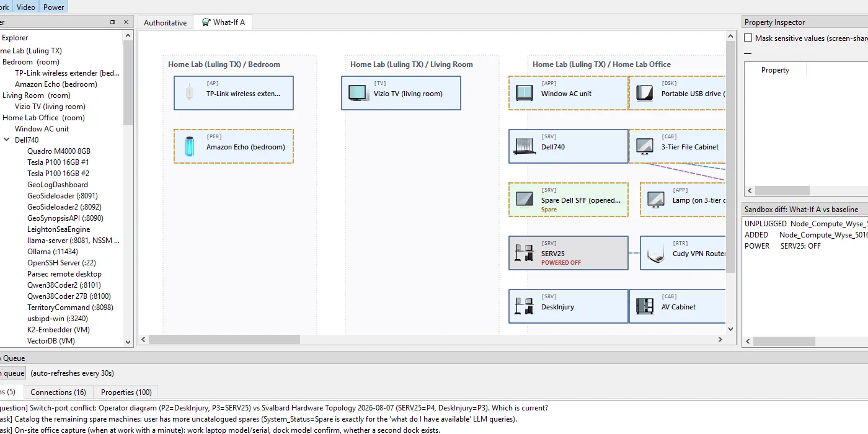The image size is (868, 434).
Task: Select Bedroom (room) in the Explorer tree
Action: 31,62
